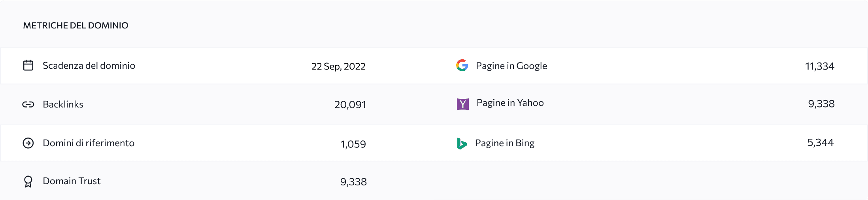
Task: Click the chain link Backlinks icon
Action: 28,104
